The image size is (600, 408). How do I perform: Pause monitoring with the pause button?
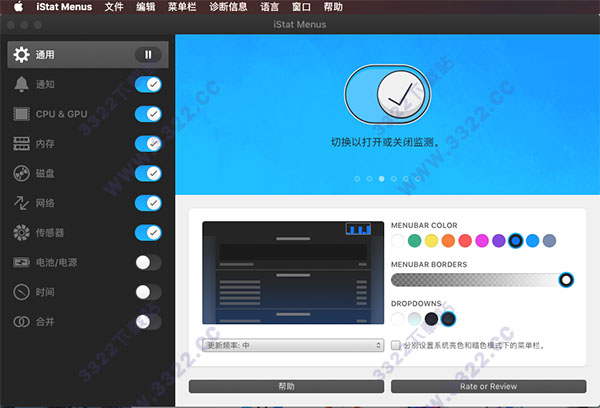[x=148, y=55]
